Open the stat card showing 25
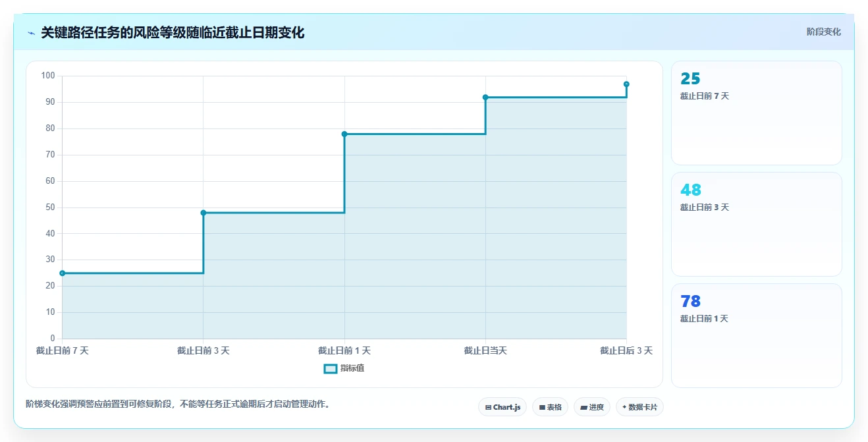This screenshot has height=442, width=868. (x=756, y=113)
